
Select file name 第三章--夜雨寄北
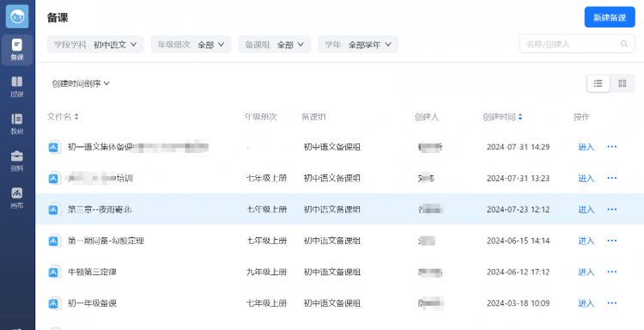(100, 209)
